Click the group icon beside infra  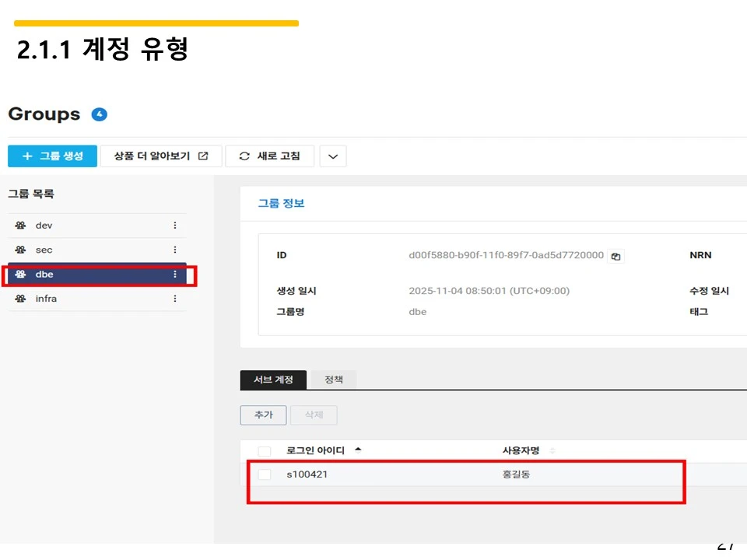click(x=19, y=299)
